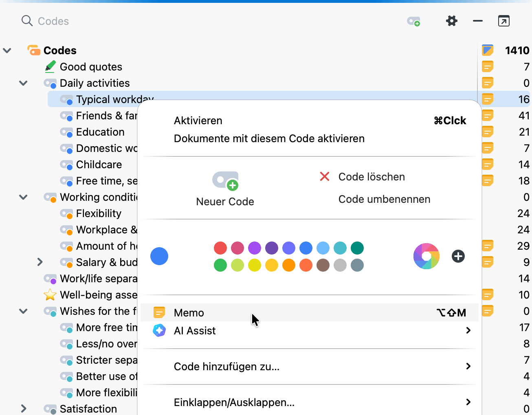The height and width of the screenshot is (415, 532).
Task: Select the purple color swatch
Action: pos(255,248)
